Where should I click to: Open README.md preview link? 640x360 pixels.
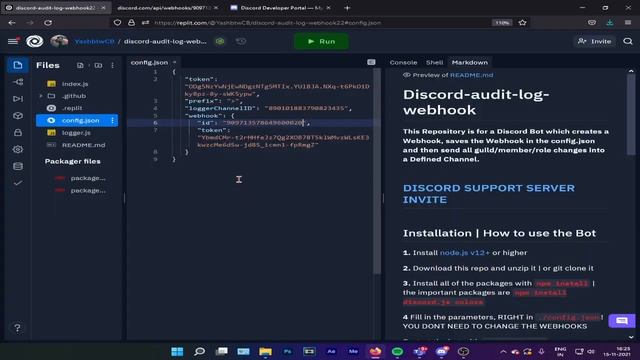pos(471,75)
